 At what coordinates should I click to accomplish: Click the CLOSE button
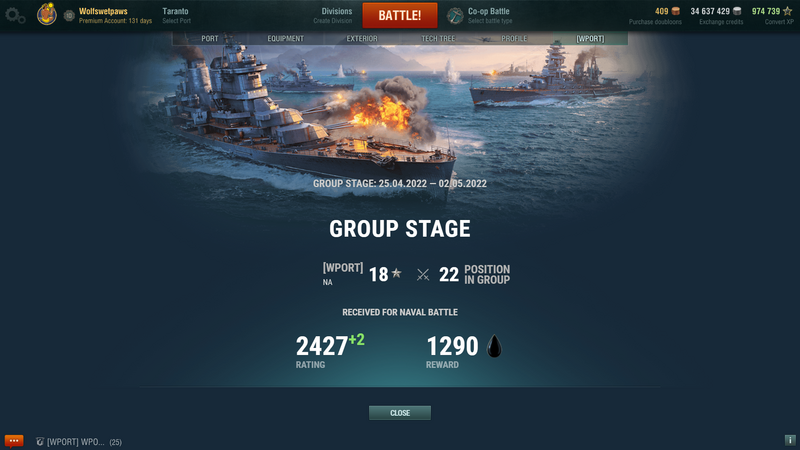(x=400, y=413)
